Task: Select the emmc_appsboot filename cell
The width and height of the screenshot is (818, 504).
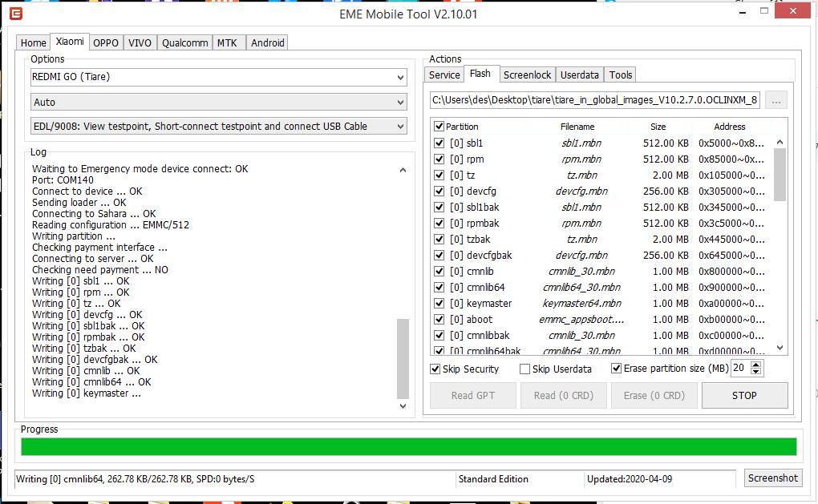Action: click(581, 320)
